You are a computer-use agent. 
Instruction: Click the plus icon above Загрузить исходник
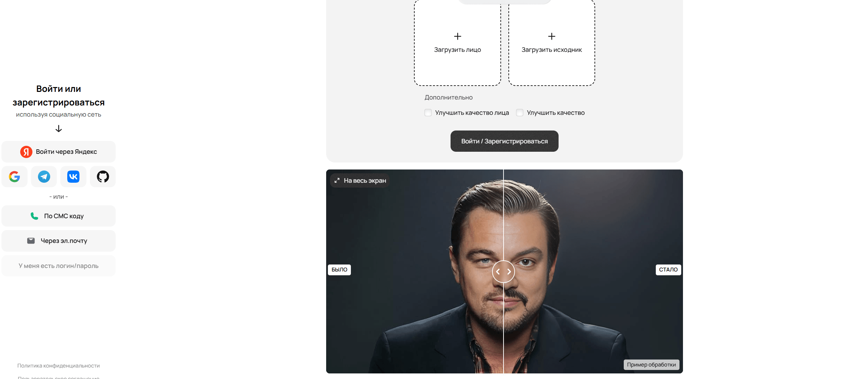coord(552,36)
